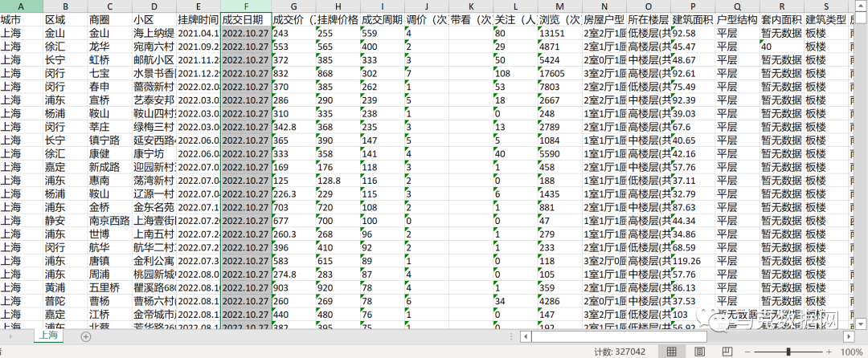Select the cell with listing price 128.8

click(x=338, y=180)
